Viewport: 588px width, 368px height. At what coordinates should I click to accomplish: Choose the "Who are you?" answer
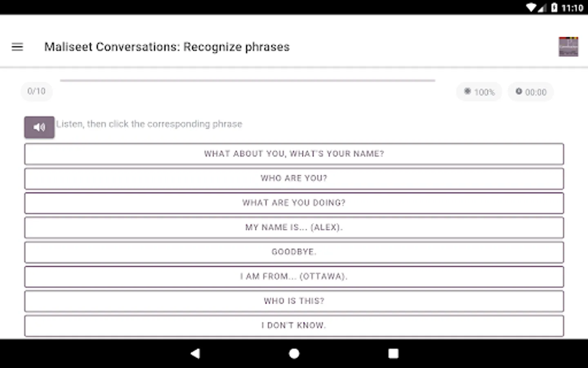(294, 178)
